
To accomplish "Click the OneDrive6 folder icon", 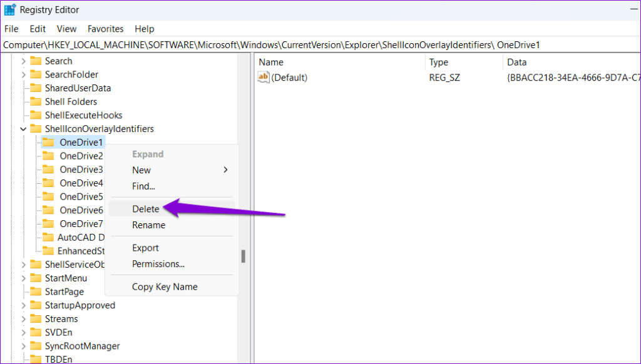I will (48, 210).
